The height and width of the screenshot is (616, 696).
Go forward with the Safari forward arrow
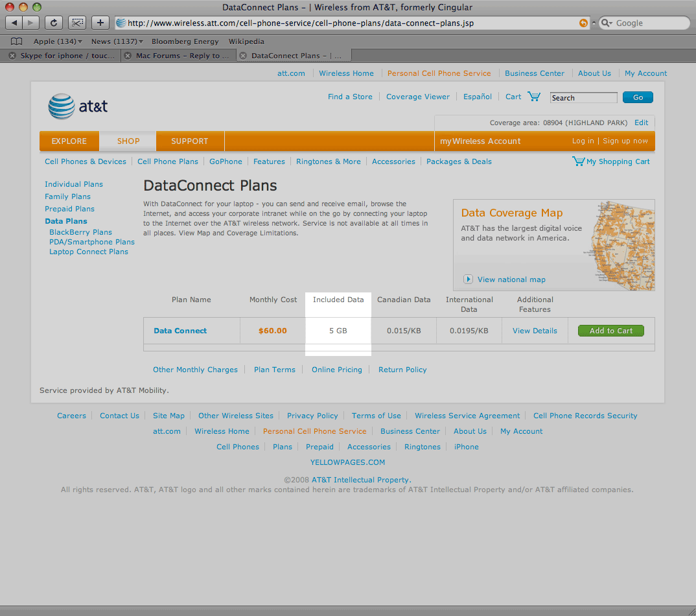pyautogui.click(x=30, y=23)
